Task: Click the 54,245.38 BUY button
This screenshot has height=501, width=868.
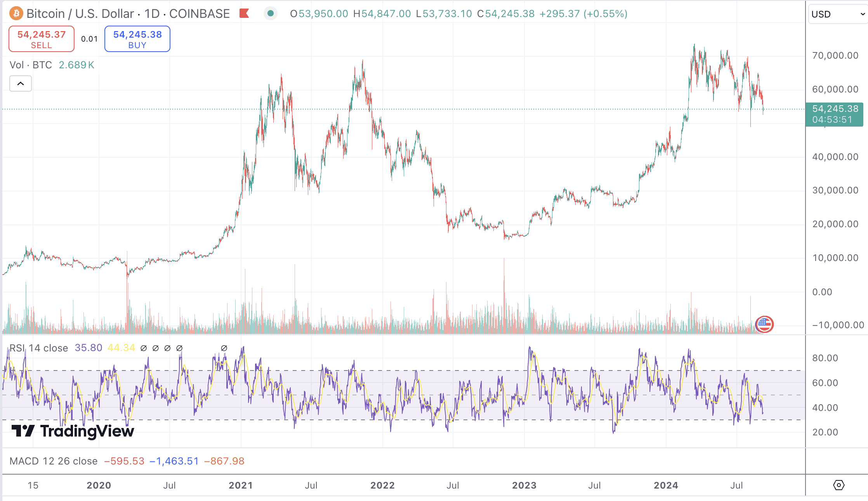Action: (x=137, y=39)
